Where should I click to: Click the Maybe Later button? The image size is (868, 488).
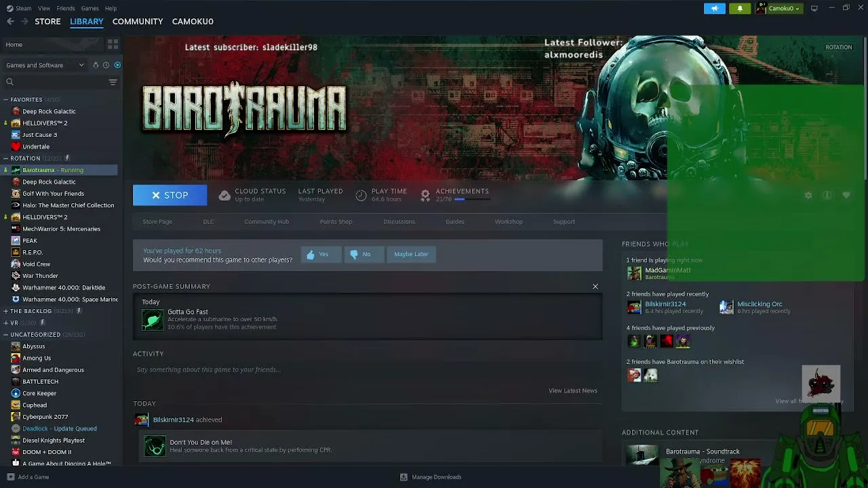(x=411, y=254)
